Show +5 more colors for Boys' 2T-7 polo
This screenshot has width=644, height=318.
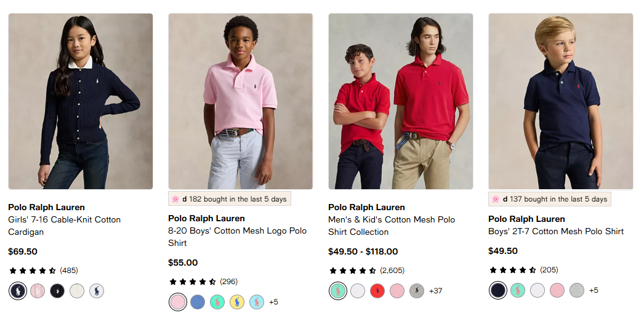594,290
